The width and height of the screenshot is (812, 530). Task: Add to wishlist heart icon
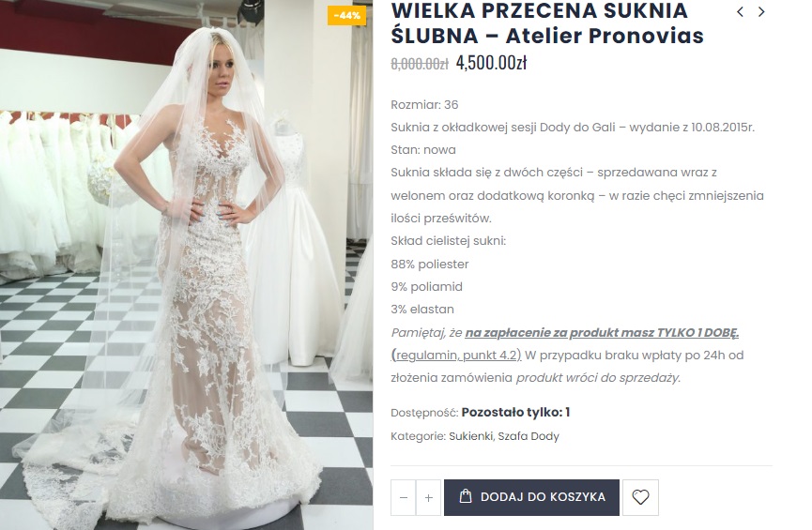[x=640, y=497]
